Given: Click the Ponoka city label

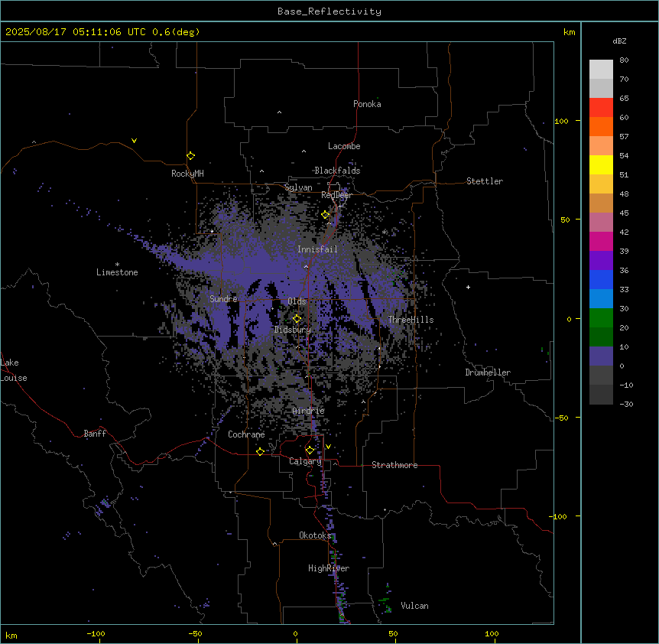Looking at the screenshot, I should click(x=367, y=104).
